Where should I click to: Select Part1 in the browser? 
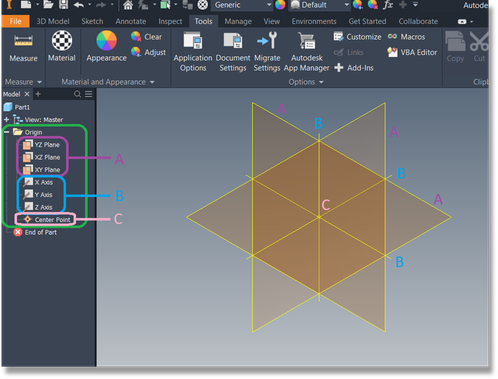point(17,107)
